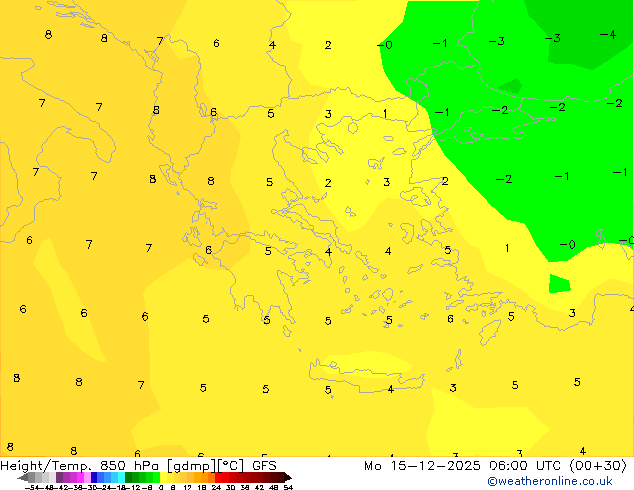Screen dimensions: 634x490
Task: Pick the yellow legend swatch above 0
Action: 163,477
